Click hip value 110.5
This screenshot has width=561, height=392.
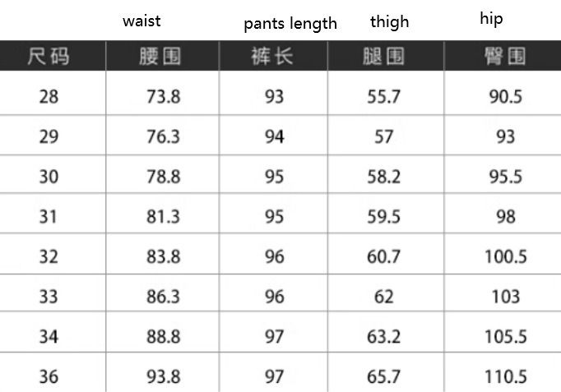(x=506, y=377)
